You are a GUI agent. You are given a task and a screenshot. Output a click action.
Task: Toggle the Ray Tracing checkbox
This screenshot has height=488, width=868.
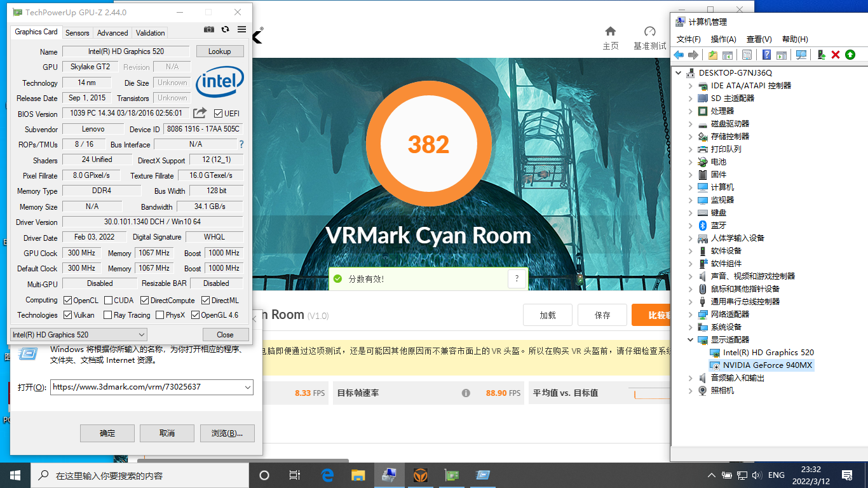click(x=107, y=315)
